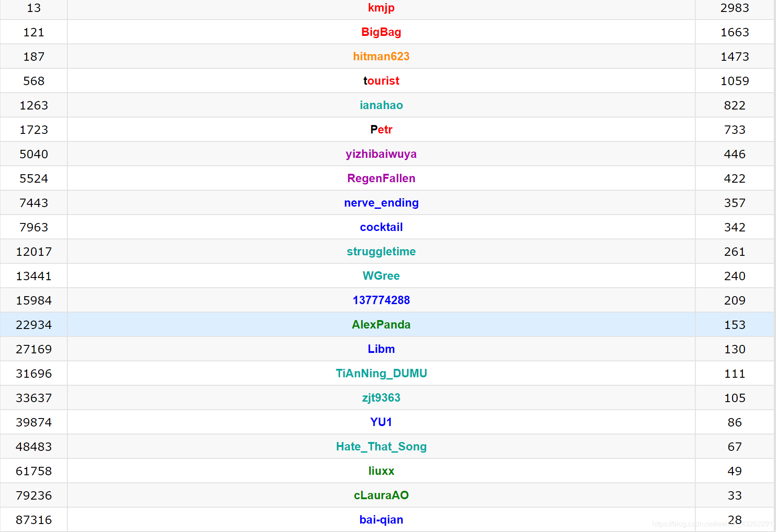This screenshot has height=532, width=776.
Task: Open AlexPanda's profile link
Action: (381, 325)
